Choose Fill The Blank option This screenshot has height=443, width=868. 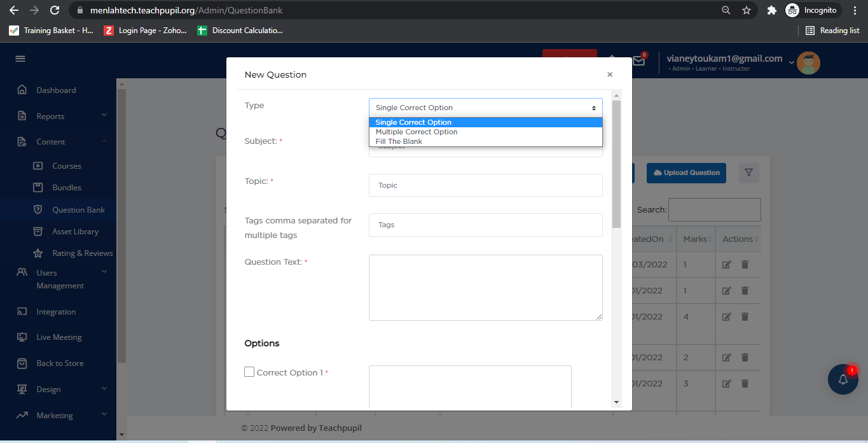399,141
